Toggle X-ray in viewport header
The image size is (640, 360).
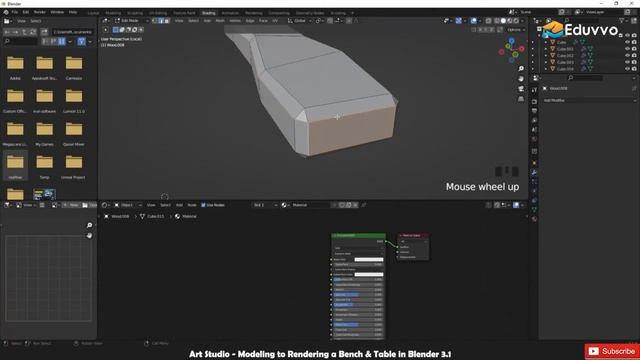pyautogui.click(x=489, y=21)
